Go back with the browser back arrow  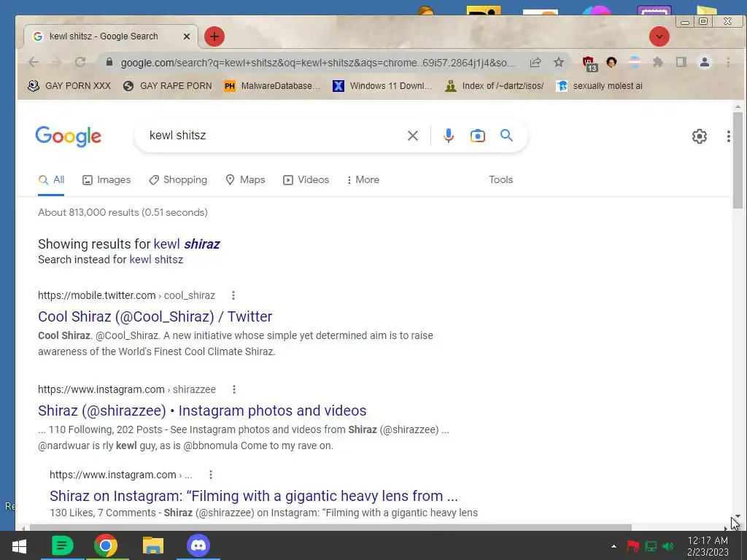34,62
